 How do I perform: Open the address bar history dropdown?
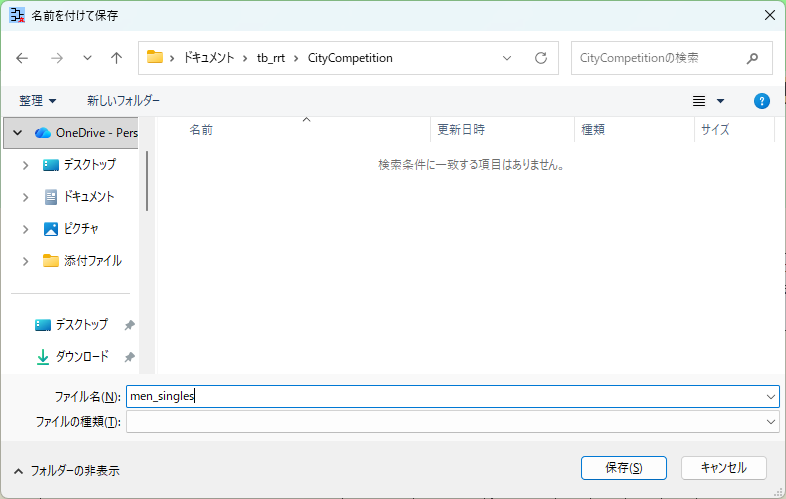pyautogui.click(x=507, y=58)
